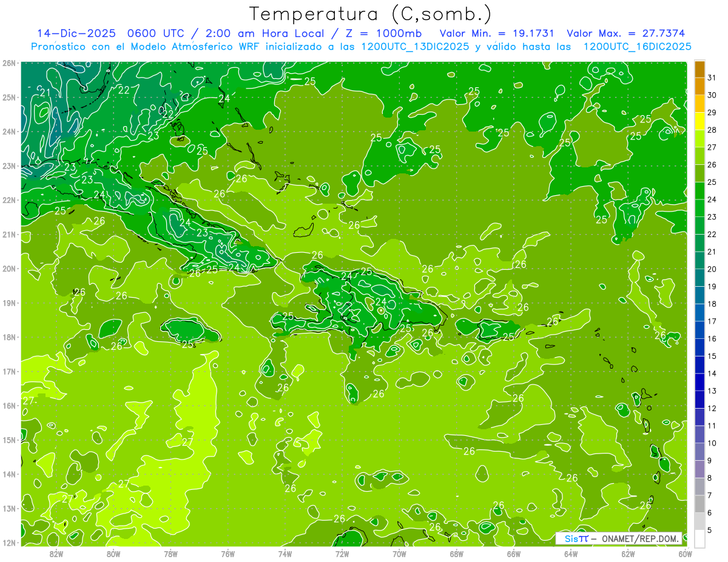
Task: Click the "62W" longitude label
Action: point(628,554)
